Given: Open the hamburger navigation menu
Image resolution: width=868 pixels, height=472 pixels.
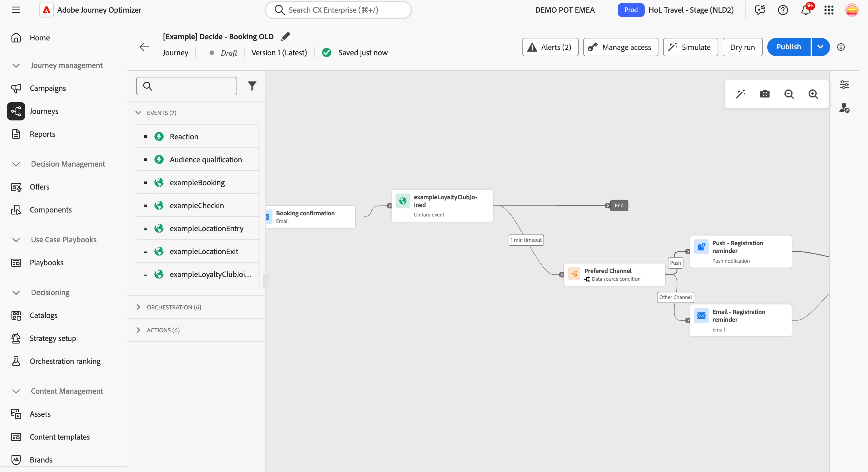Looking at the screenshot, I should pyautogui.click(x=16, y=10).
